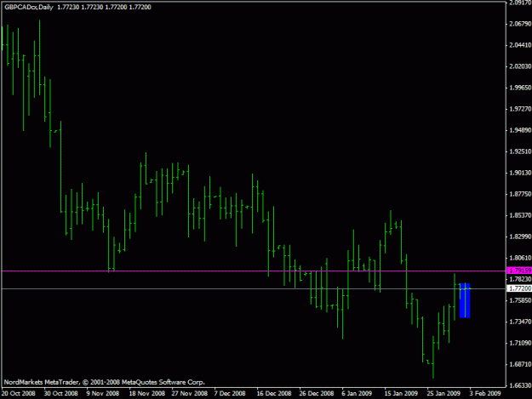
Task: Click the 1.97270 price scale value
Action: 520,109
